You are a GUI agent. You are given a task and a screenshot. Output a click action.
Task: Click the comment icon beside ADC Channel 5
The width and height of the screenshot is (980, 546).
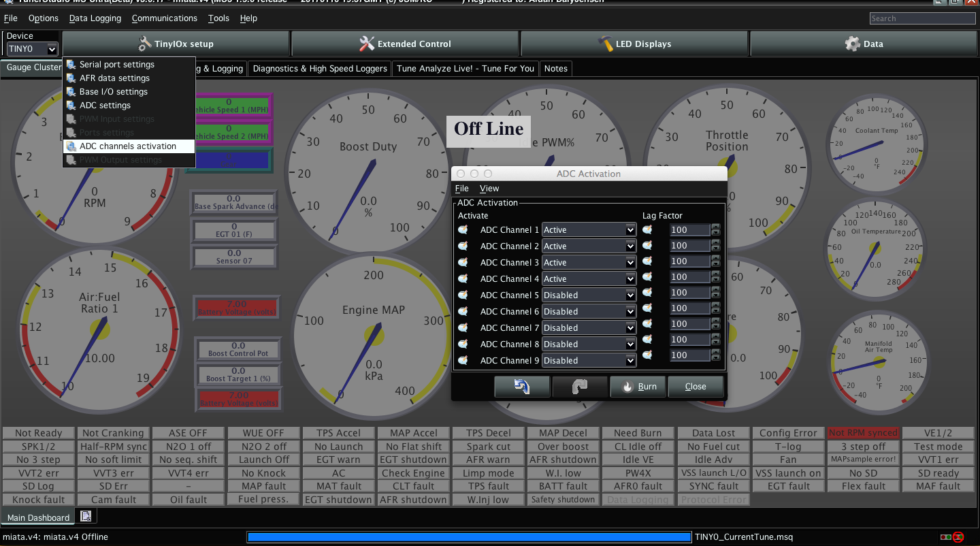tap(463, 295)
